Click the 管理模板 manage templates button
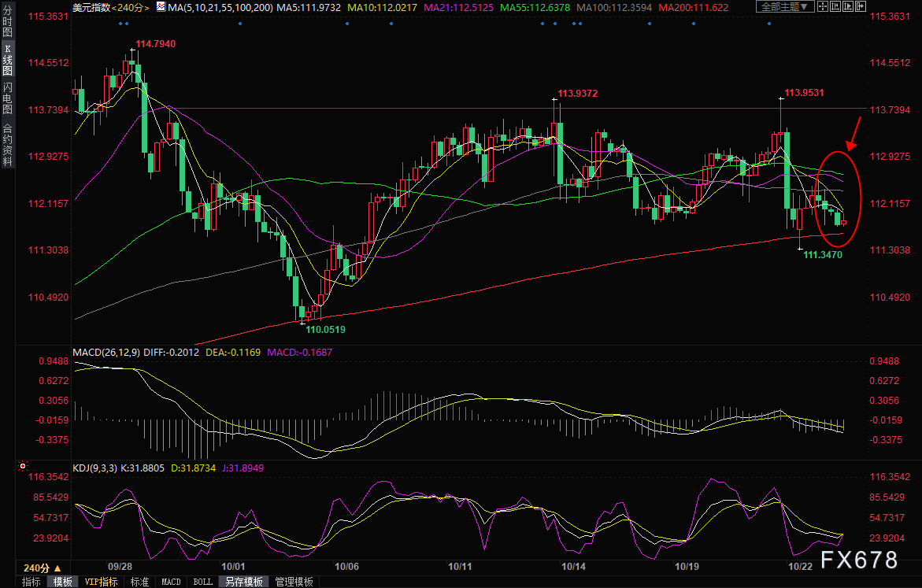922x588 pixels. [294, 582]
